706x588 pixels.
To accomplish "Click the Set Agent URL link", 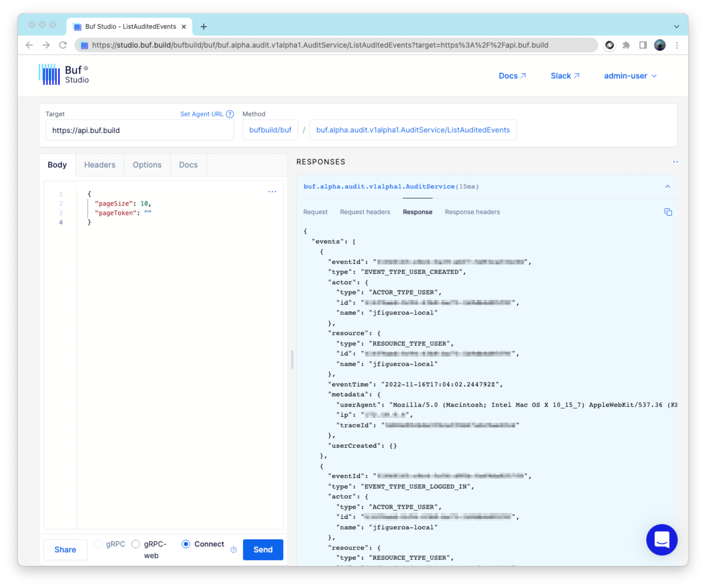I will [x=202, y=114].
